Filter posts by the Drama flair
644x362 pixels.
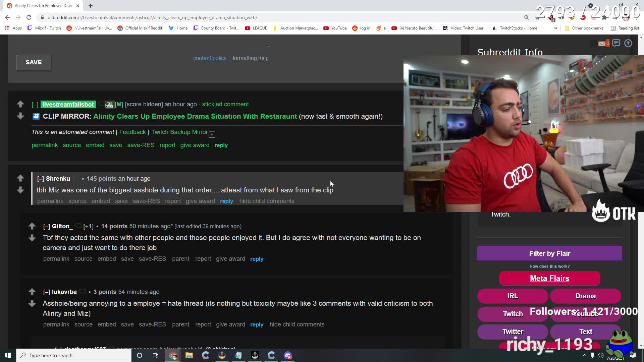pos(585,296)
